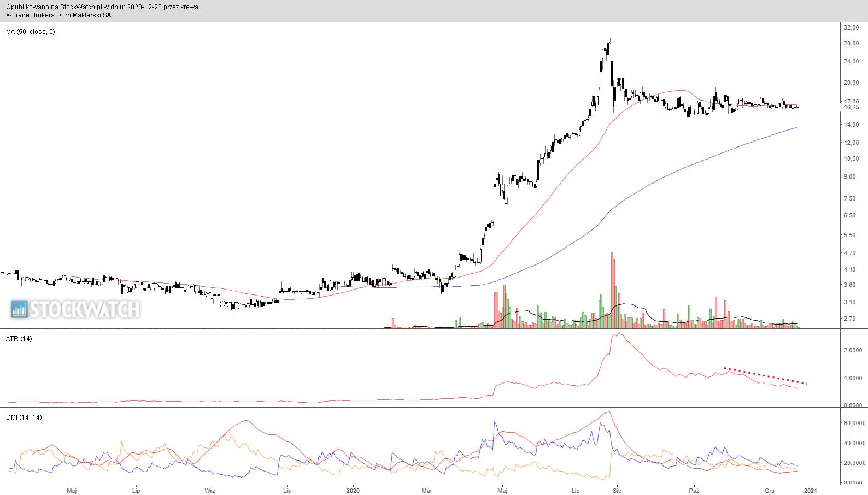Click the tallest volume bar near Sie

(612, 290)
